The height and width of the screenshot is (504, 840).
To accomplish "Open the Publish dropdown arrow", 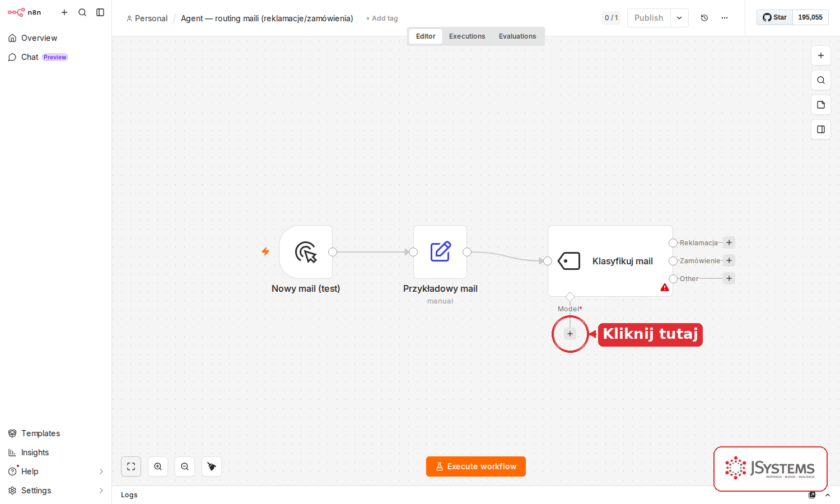I will tap(679, 18).
